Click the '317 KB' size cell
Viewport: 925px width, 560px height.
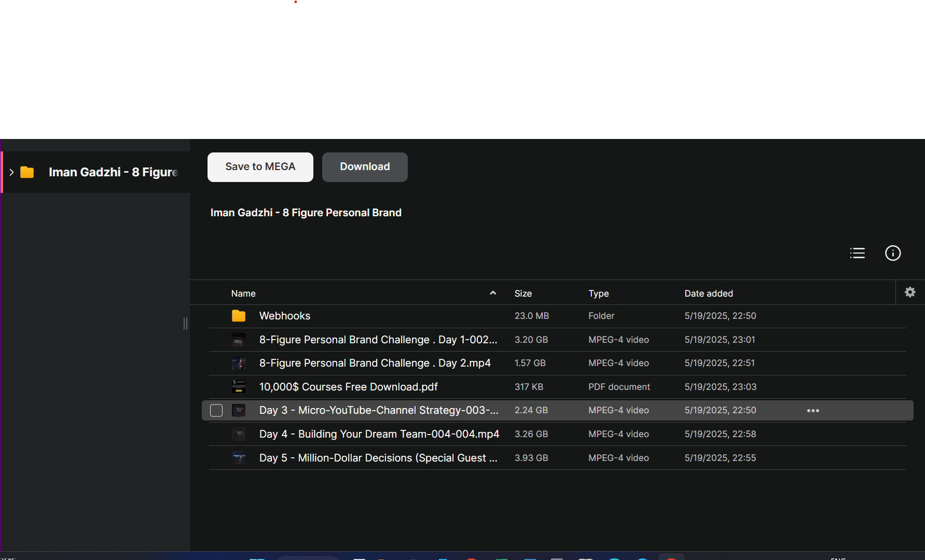[529, 387]
